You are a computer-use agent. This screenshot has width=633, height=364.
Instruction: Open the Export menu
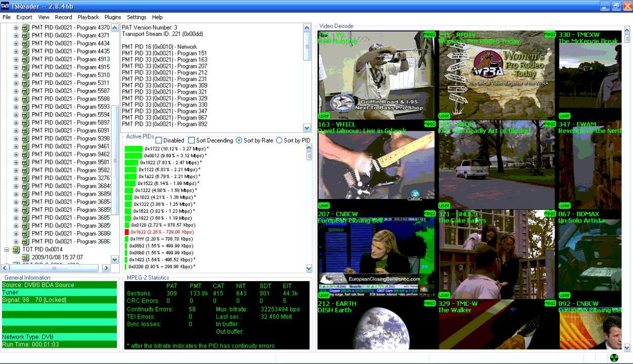[24, 17]
